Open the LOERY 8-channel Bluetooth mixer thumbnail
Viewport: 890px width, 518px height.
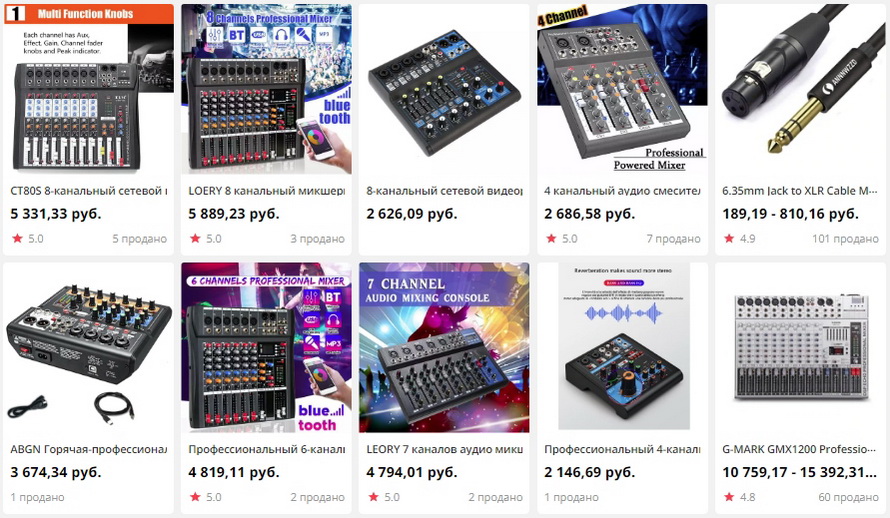[x=266, y=89]
